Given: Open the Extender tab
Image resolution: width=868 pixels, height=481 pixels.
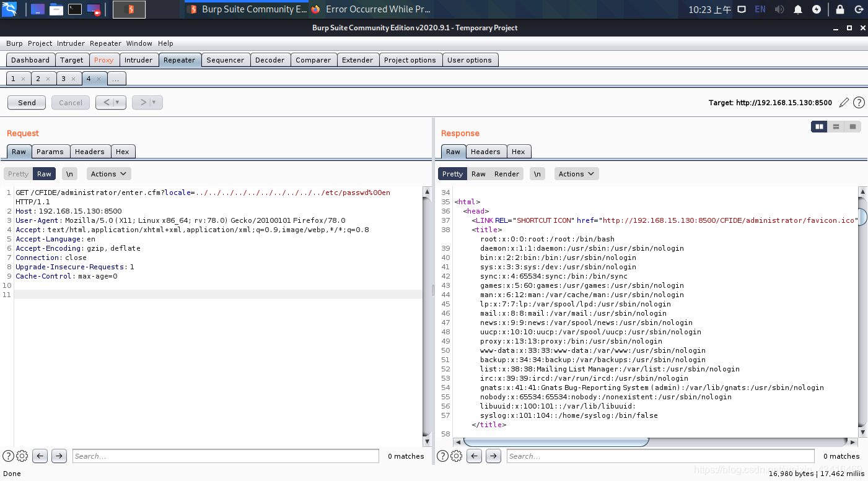Looking at the screenshot, I should 357,60.
